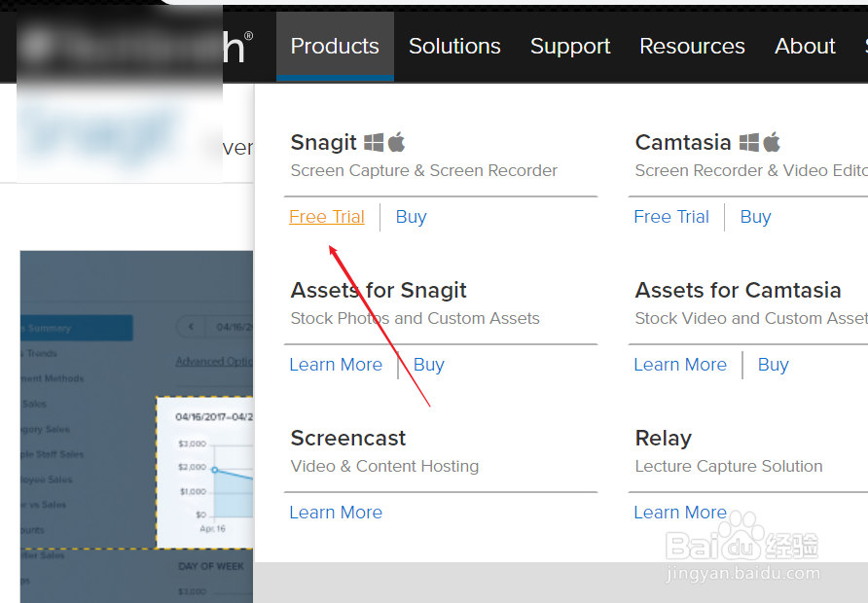Image resolution: width=868 pixels, height=603 pixels.
Task: Click the blurred TechSmith logo
Action: point(135,47)
